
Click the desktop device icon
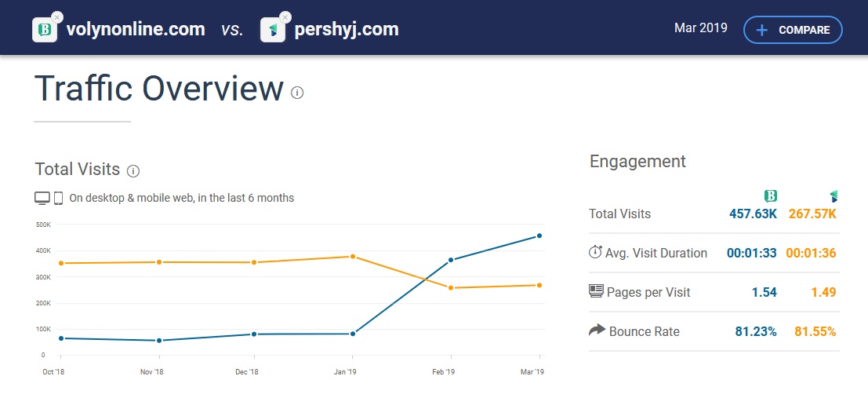tap(42, 198)
